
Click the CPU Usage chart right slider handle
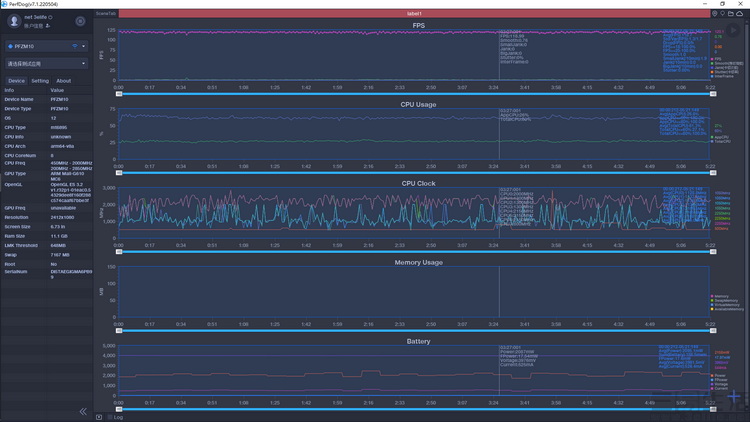(x=713, y=173)
